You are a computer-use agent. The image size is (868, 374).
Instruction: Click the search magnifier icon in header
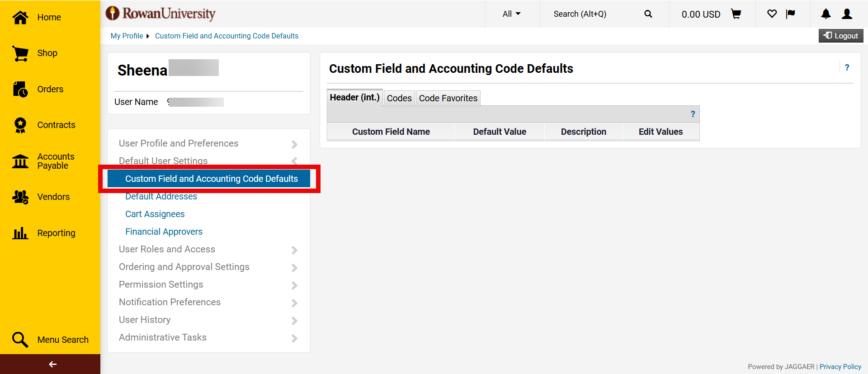click(648, 14)
